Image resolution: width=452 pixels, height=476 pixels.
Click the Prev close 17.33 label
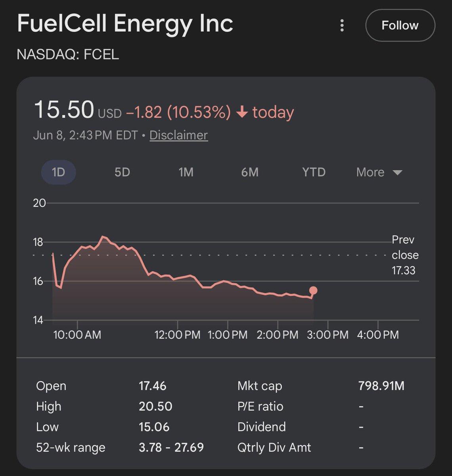tap(405, 255)
